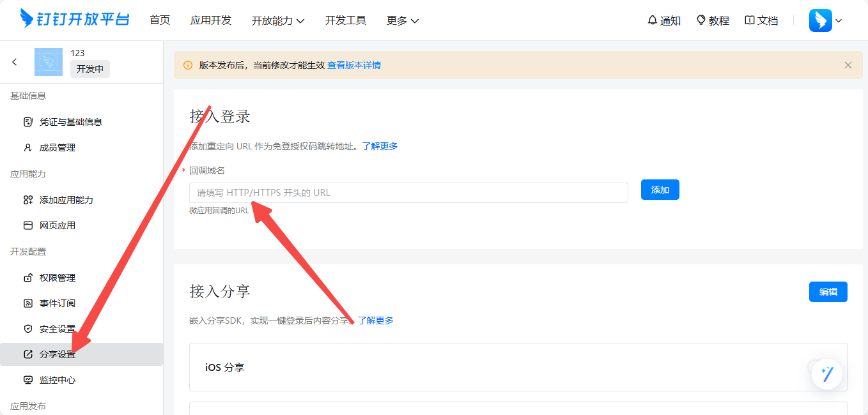Image resolution: width=868 pixels, height=415 pixels.
Task: Open the 查看版本详情 link
Action: click(x=354, y=65)
